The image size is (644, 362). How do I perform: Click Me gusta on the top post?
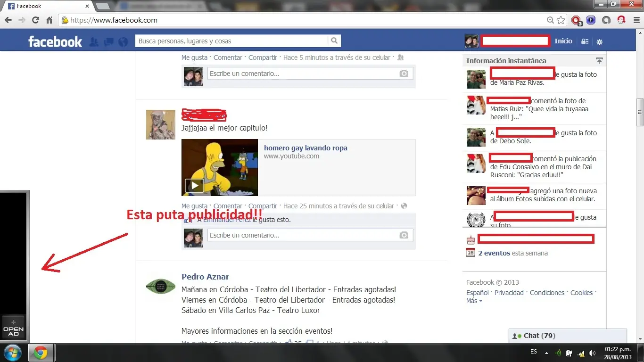[x=194, y=58]
